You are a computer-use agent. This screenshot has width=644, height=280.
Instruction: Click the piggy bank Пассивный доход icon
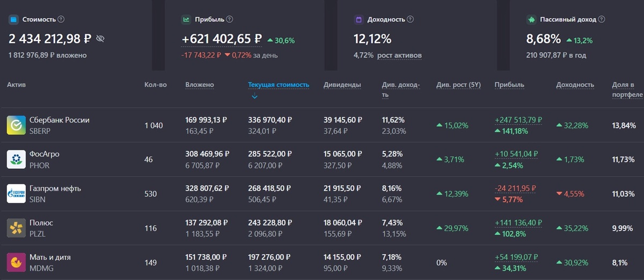click(x=531, y=19)
